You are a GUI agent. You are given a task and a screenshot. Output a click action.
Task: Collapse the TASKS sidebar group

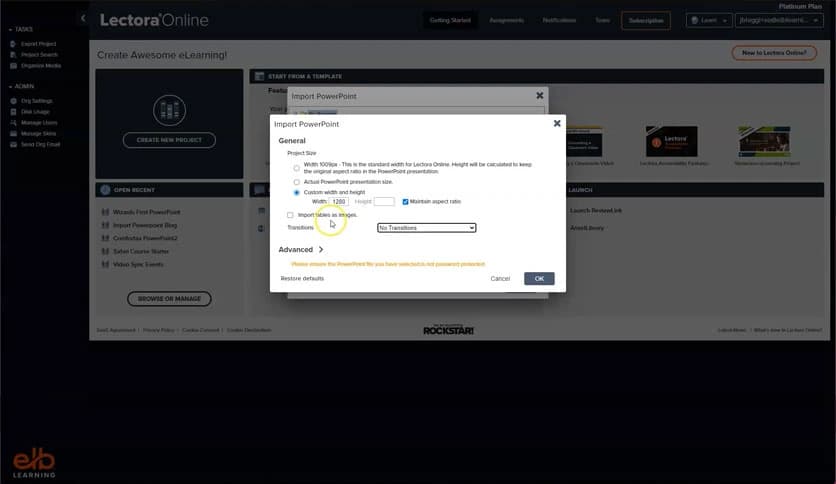click(x=21, y=29)
